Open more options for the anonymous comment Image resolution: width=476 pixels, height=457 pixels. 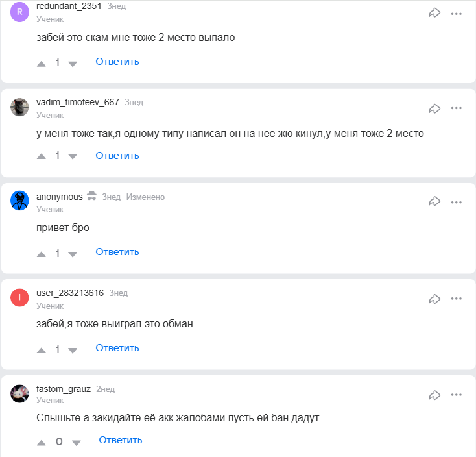457,202
